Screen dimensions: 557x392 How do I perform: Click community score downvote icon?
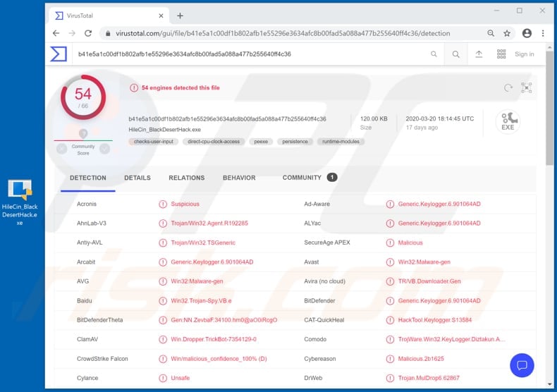[x=61, y=149]
